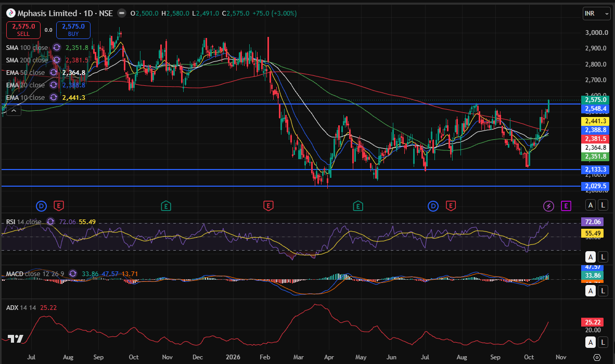Open the red E earnings marker near Feb
The height and width of the screenshot is (364, 615).
pyautogui.click(x=268, y=206)
